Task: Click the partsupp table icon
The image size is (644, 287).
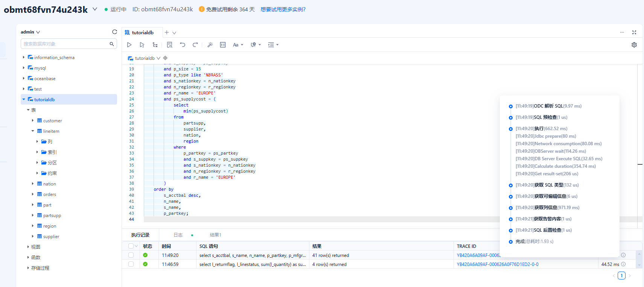Action: click(40, 216)
